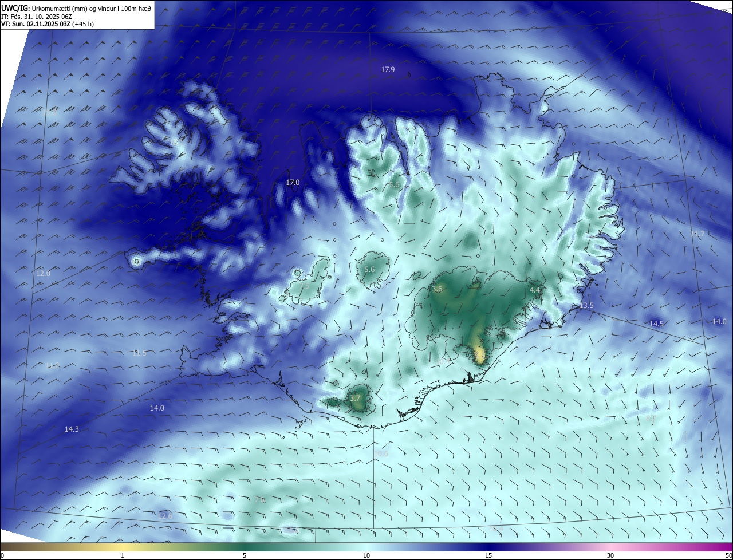Click the 17.9 value label on the map
The height and width of the screenshot is (560, 733).
coord(388,69)
